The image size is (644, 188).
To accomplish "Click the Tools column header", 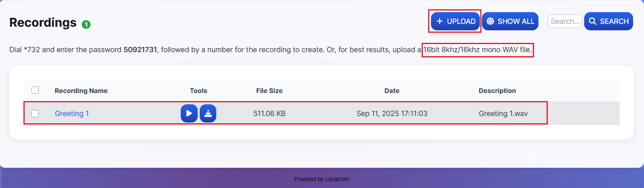I will click(198, 91).
